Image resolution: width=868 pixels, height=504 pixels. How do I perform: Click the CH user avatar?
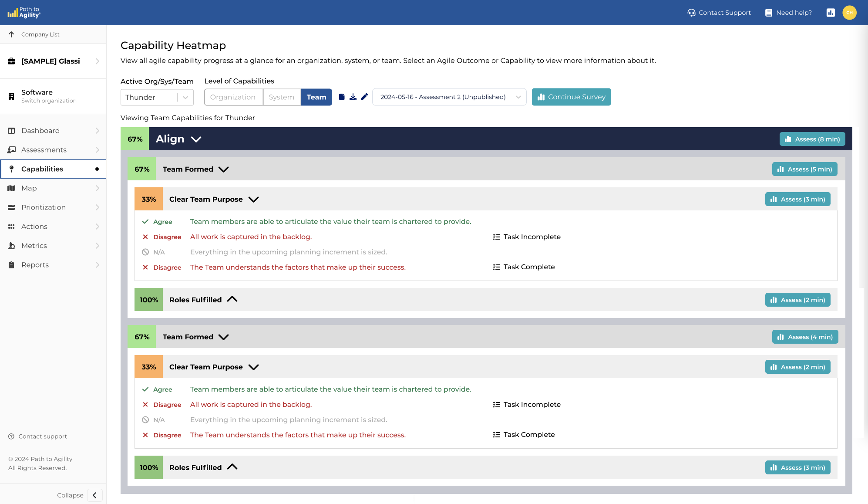click(849, 13)
